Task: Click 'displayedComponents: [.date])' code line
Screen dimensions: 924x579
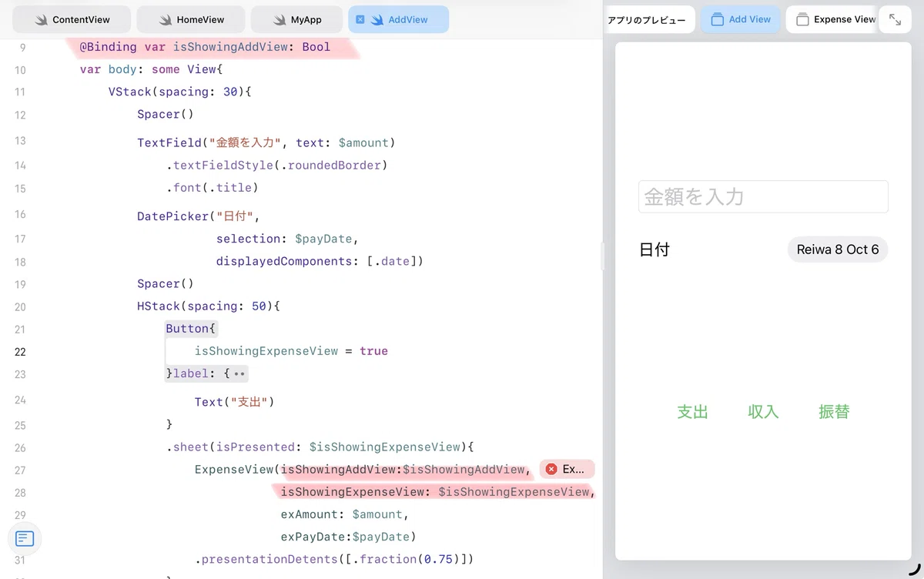Action: [x=320, y=261]
